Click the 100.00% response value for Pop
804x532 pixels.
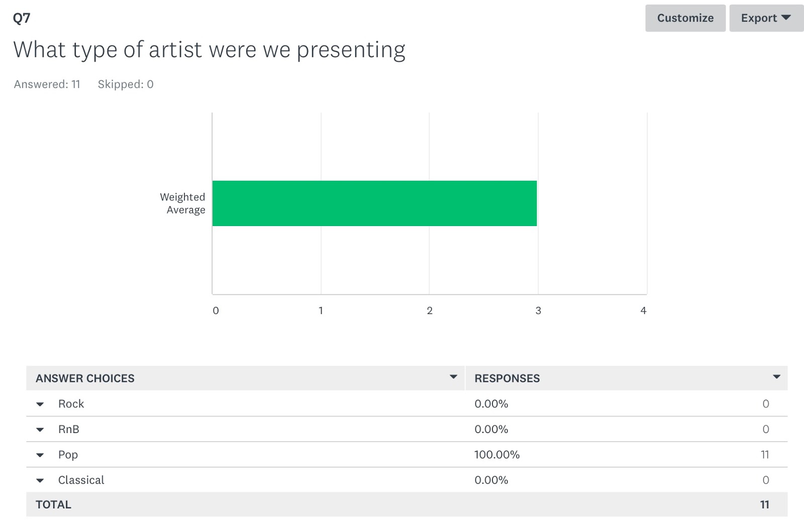(x=497, y=455)
